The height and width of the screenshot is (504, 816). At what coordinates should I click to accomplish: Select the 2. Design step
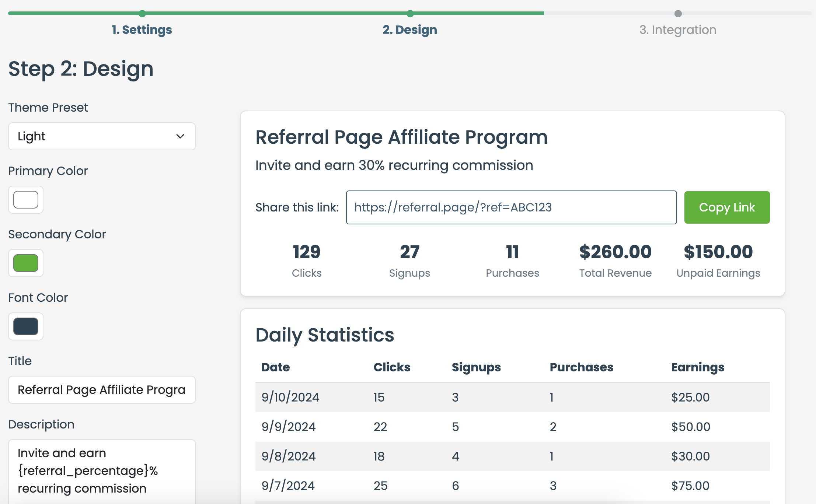pyautogui.click(x=410, y=30)
